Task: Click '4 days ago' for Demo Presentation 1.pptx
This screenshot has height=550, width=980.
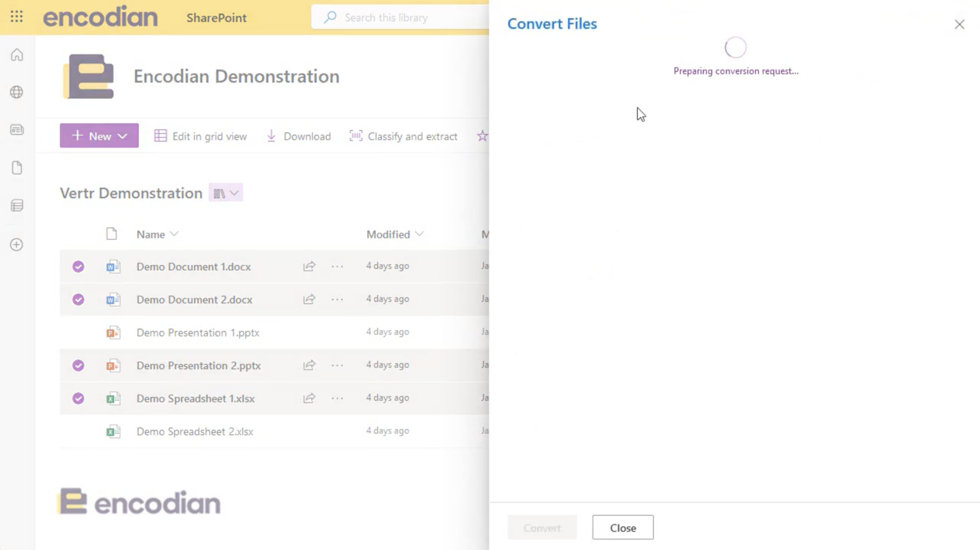Action: coord(388,332)
